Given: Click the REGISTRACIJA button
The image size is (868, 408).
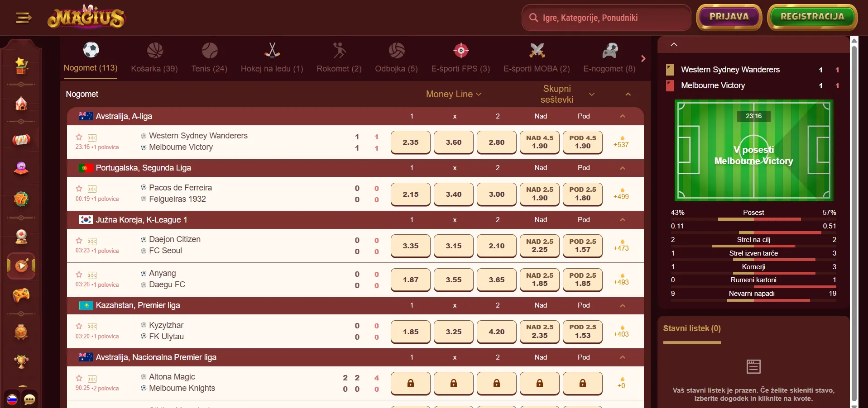Looking at the screenshot, I should 812,17.
